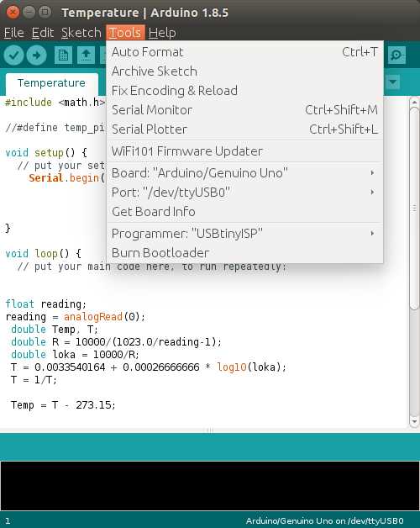
Task: Click the 'double loka = 10000/R;' line
Action: 75,355
